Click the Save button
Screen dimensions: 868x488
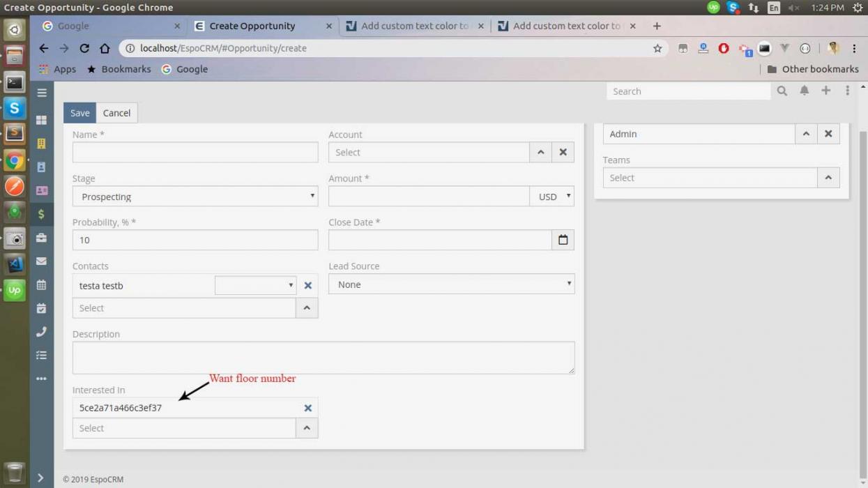coord(79,113)
